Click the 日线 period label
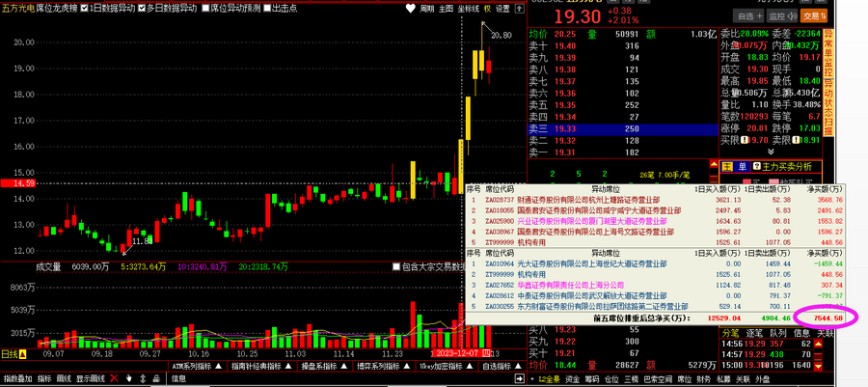The image size is (868, 387). pyautogui.click(x=10, y=354)
